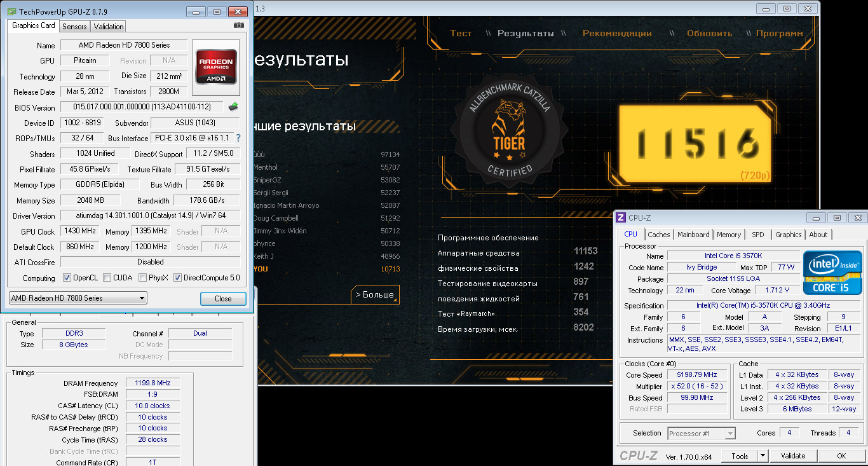Open the Mainboard tab in CPU-Z
Viewport: 868px width, 466px height.
693,235
